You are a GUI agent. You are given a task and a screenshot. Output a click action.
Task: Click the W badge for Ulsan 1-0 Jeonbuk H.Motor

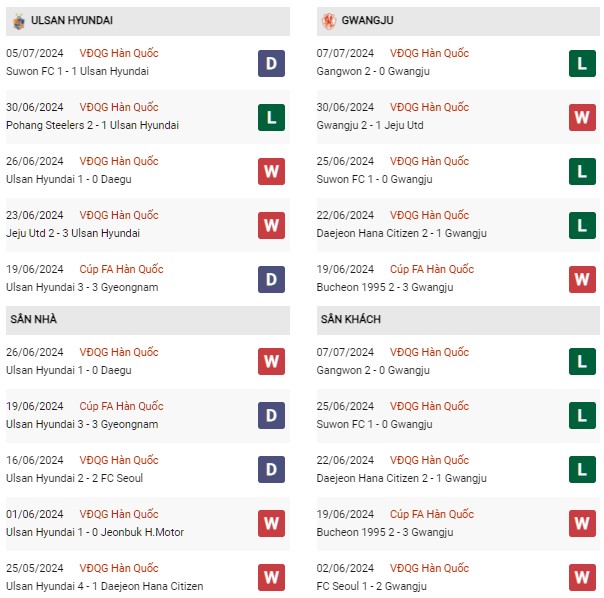[x=271, y=523]
